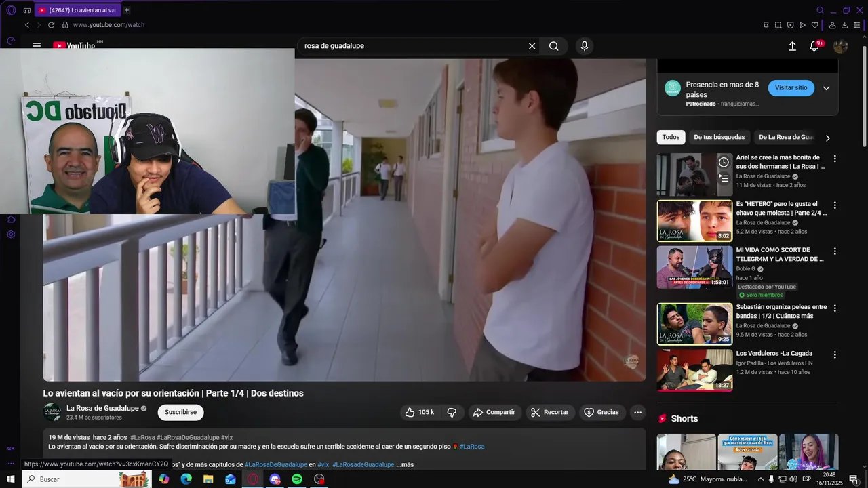Click the Windows taskbar Buscar search box
Viewport: 868px width, 488px height.
88,479
